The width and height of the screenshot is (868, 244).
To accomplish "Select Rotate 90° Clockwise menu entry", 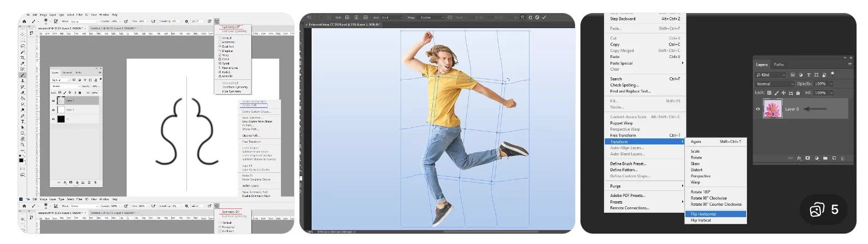I will (708, 198).
